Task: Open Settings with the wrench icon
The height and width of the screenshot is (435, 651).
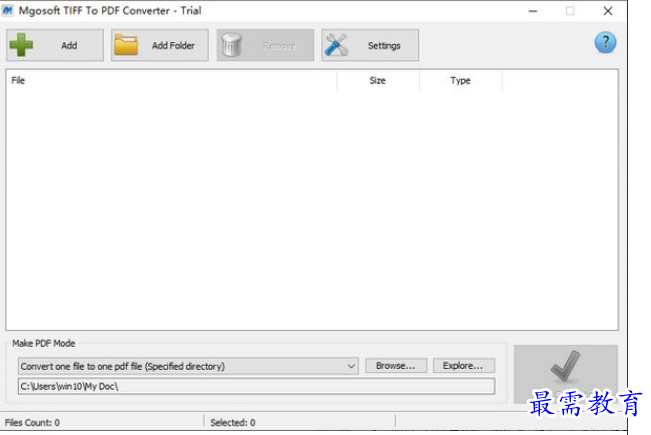Action: (370, 45)
